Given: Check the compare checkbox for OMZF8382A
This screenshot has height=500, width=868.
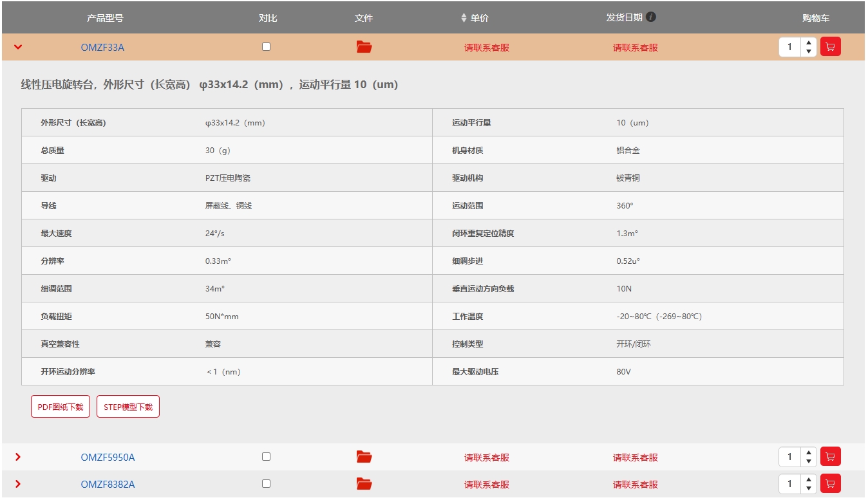Looking at the screenshot, I should [266, 484].
